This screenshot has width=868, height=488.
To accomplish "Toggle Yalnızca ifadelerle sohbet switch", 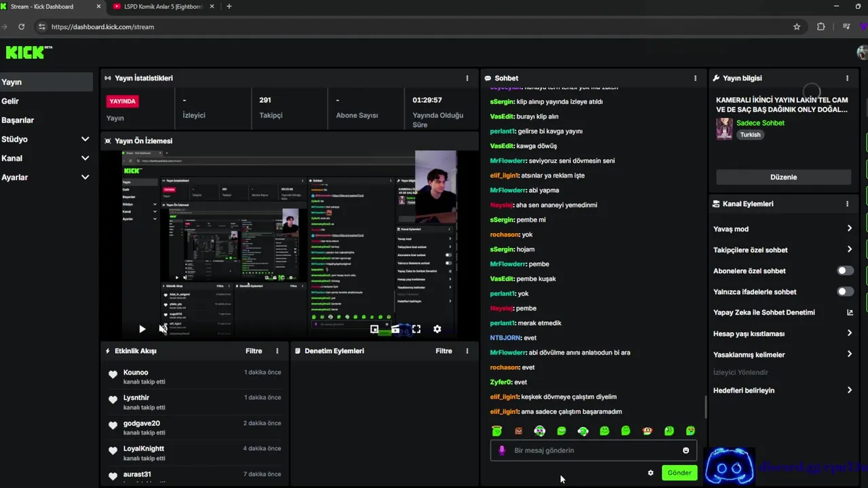I will click(845, 291).
